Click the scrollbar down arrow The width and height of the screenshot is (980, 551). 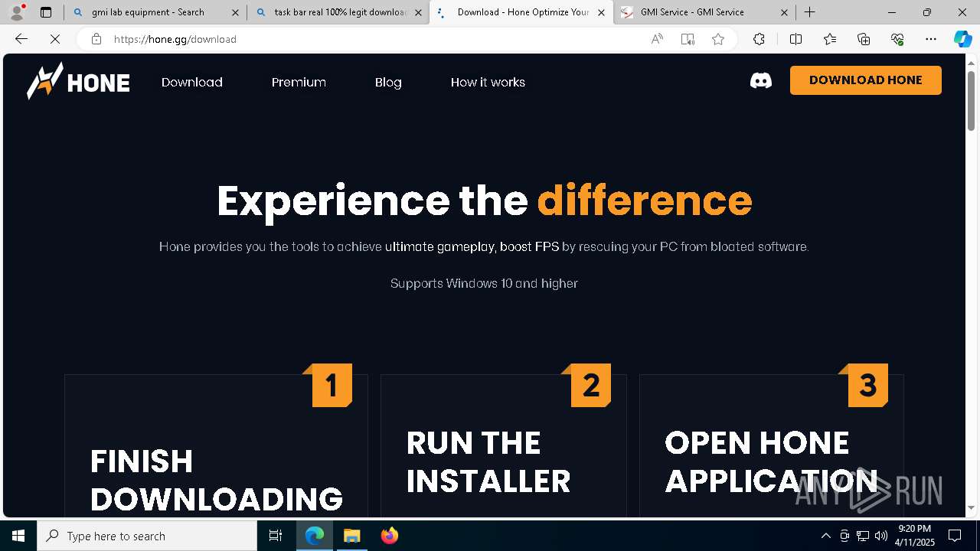pos(971,507)
